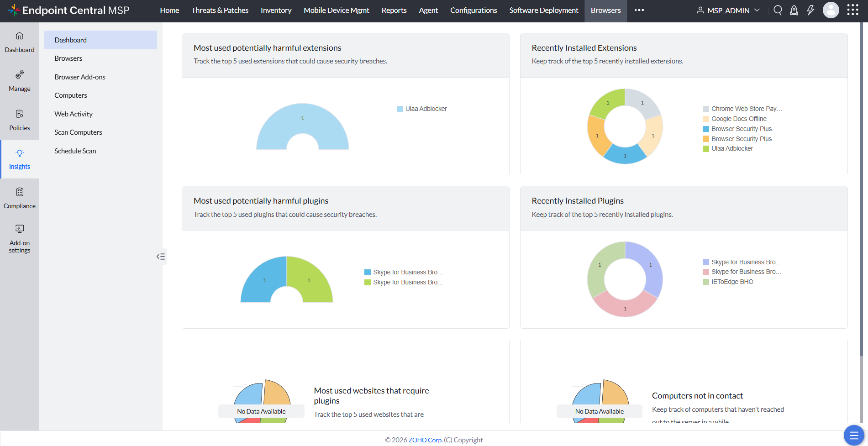
Task: Open the Mobile Device Mgmt tab
Action: pyautogui.click(x=337, y=10)
